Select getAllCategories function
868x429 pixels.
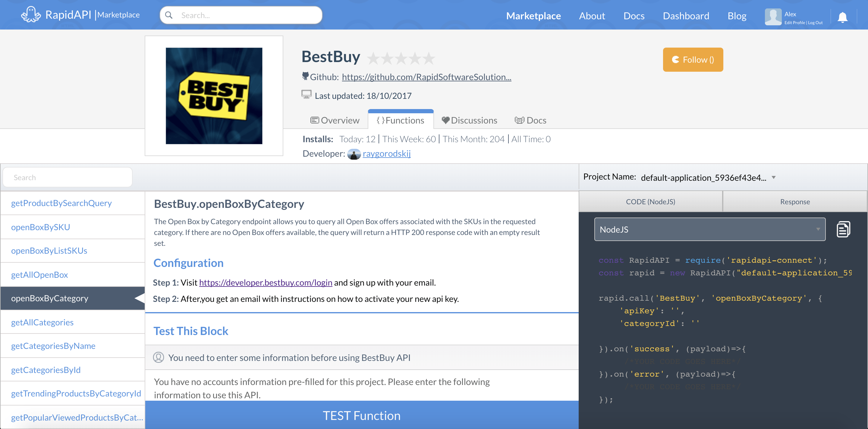point(73,322)
